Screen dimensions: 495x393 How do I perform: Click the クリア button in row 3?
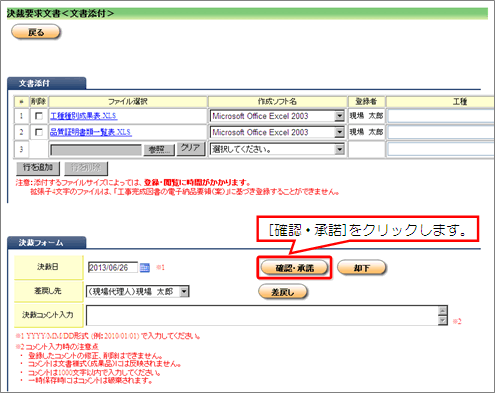pos(190,148)
